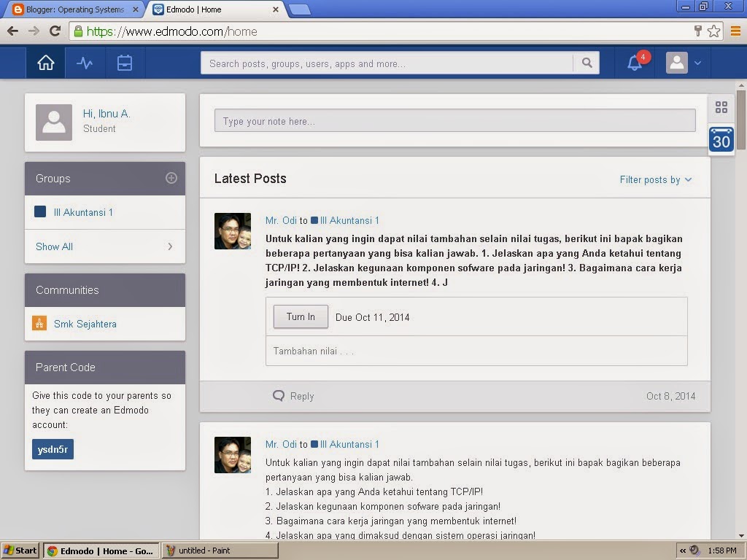Open Chrome menu hamburger icon
The height and width of the screenshot is (560, 747).
(x=735, y=31)
